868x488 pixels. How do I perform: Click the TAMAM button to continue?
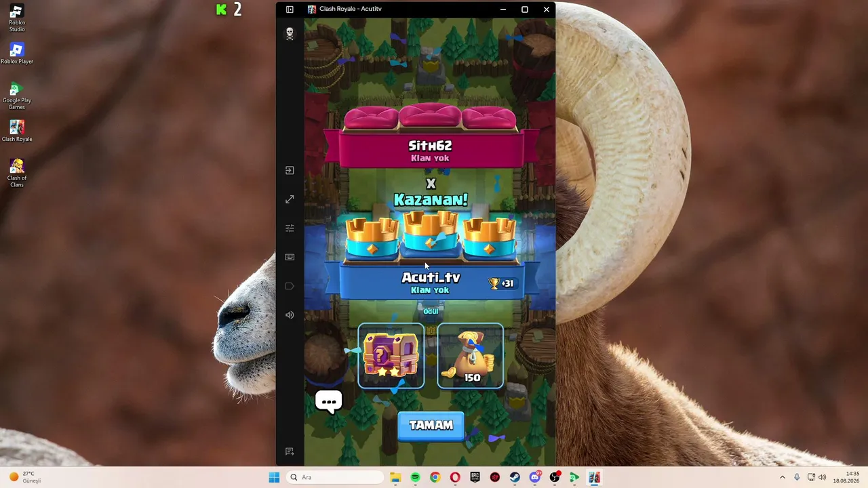coord(431,426)
